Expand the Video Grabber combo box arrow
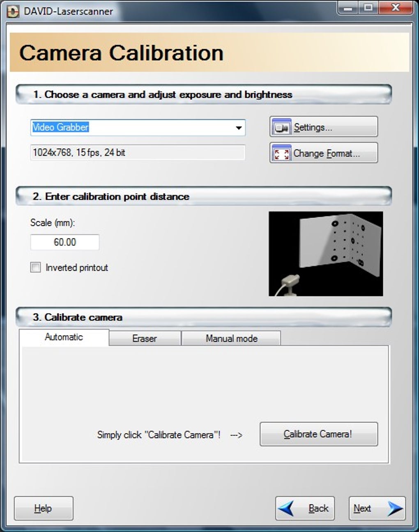 click(239, 128)
